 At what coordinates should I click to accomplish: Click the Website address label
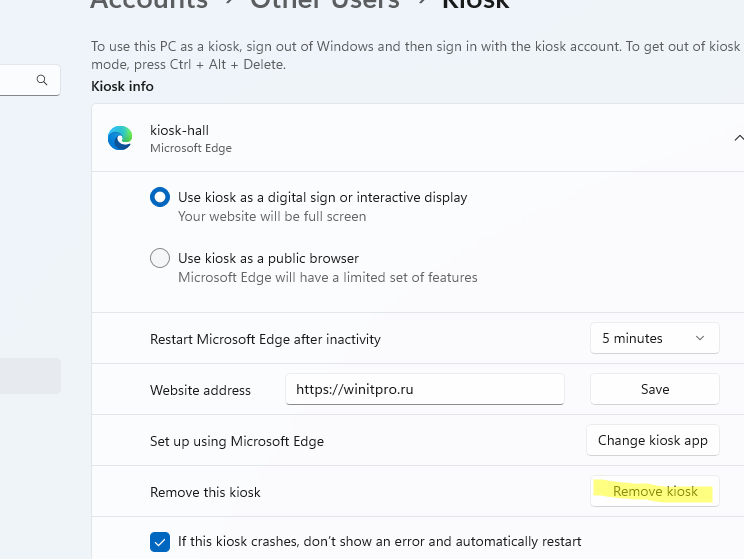(x=200, y=390)
